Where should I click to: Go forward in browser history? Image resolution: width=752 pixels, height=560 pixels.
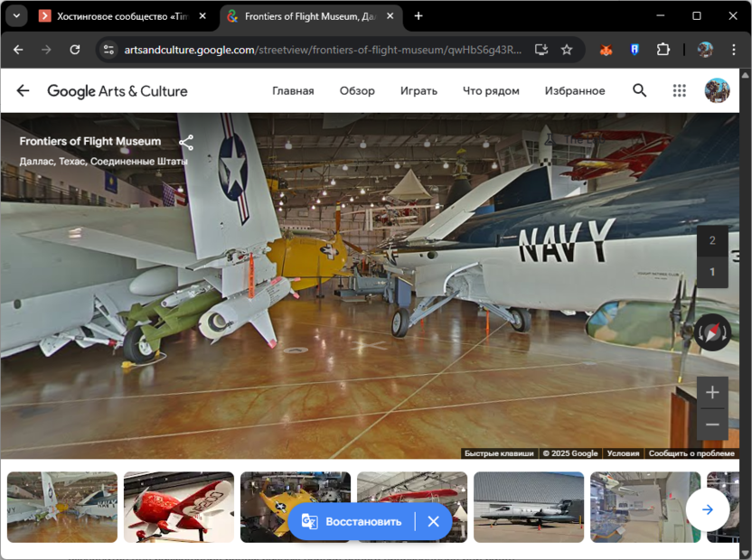click(46, 50)
